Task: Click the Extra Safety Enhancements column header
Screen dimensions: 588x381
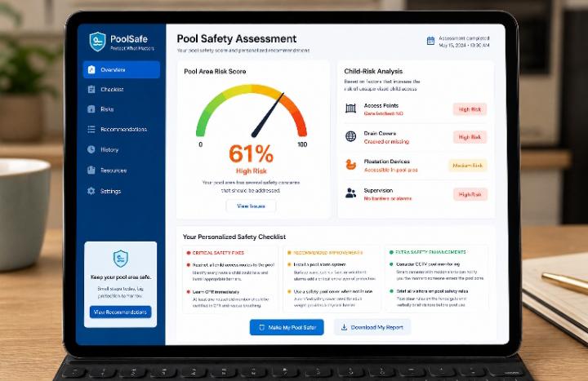Action: [430, 252]
